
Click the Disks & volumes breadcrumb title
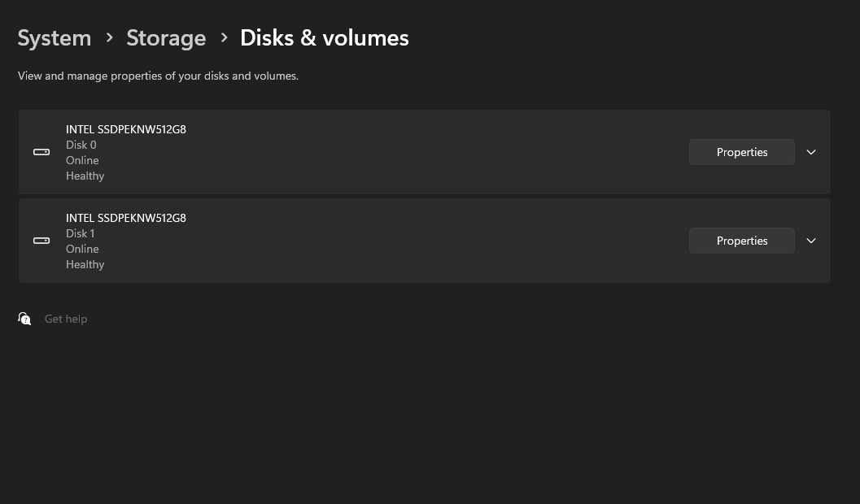point(324,37)
